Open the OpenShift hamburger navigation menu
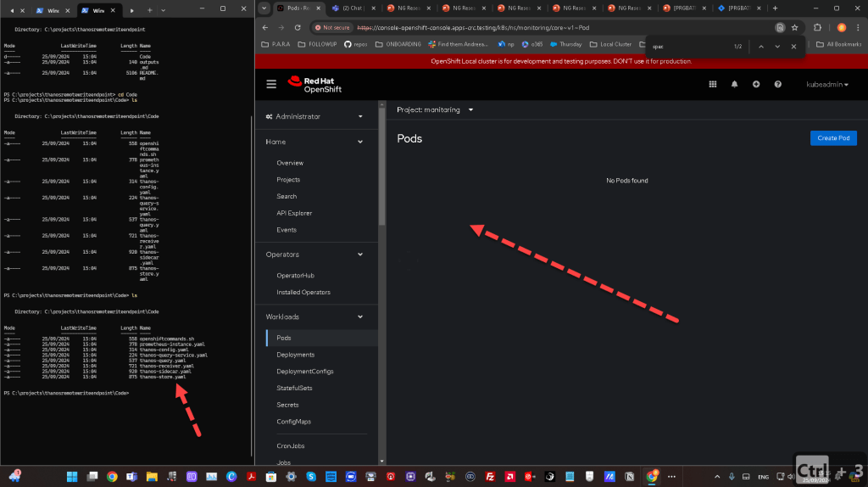The width and height of the screenshot is (868, 487). tap(271, 84)
